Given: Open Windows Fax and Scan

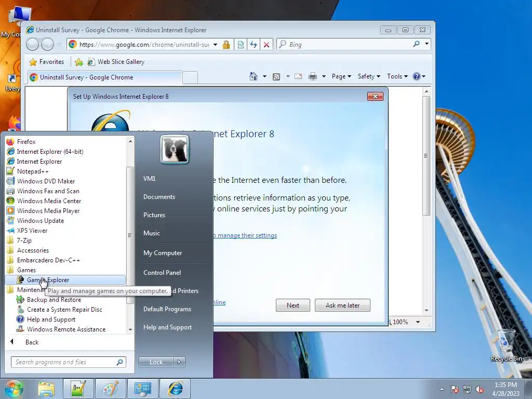Looking at the screenshot, I should (48, 191).
